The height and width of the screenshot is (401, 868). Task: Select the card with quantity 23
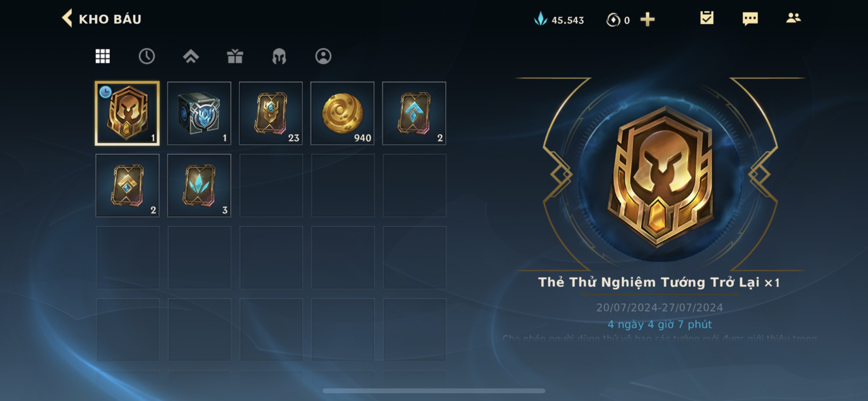pos(271,113)
